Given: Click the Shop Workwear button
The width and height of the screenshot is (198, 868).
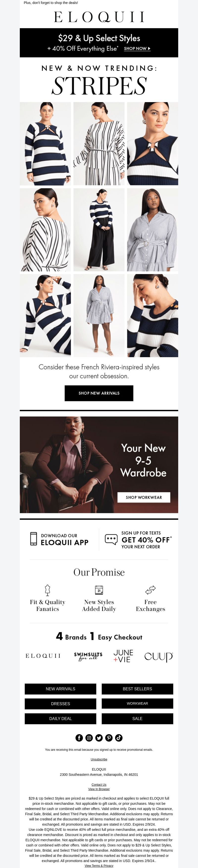Looking at the screenshot, I should [144, 497].
